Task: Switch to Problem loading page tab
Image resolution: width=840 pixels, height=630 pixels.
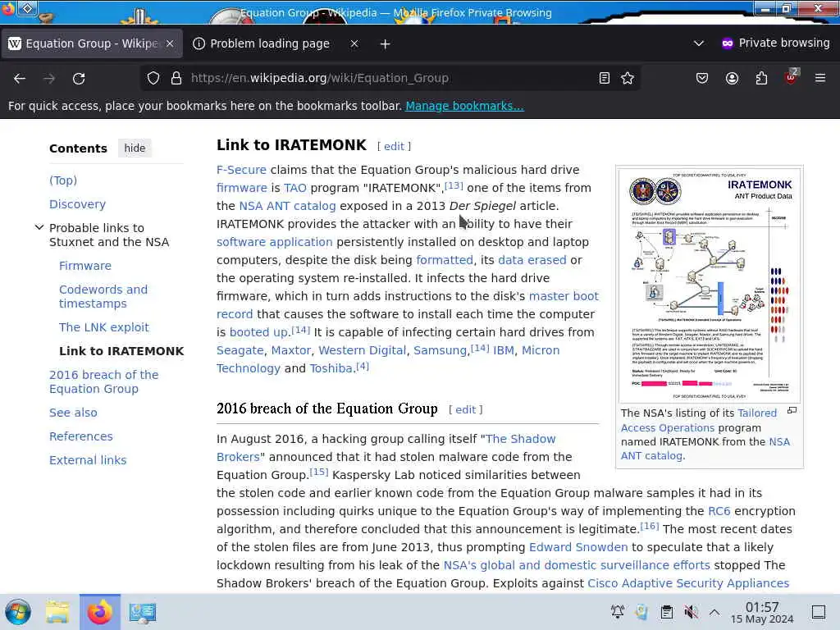Action: (269, 43)
